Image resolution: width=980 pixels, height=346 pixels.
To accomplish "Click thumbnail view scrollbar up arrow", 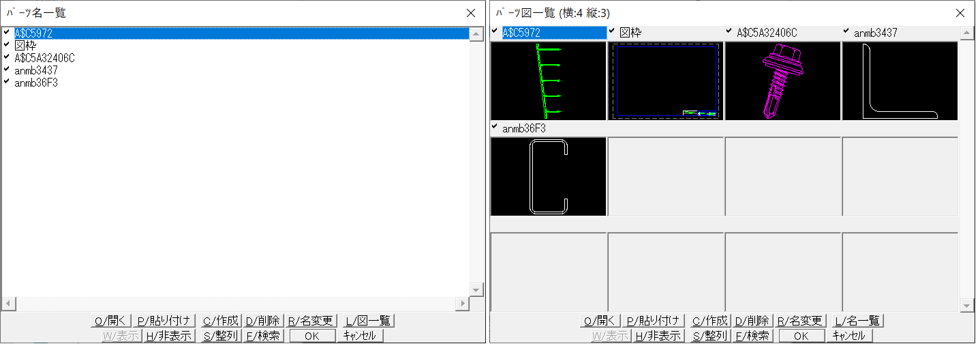I will [966, 33].
